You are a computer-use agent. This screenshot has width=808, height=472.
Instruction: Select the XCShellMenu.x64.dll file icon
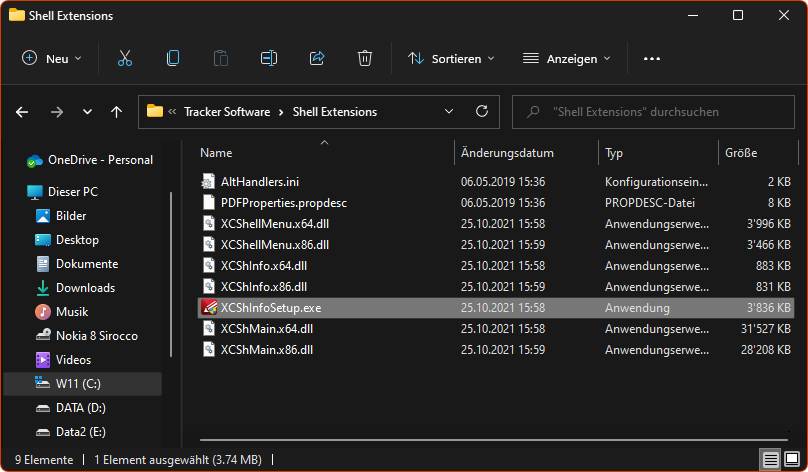click(x=208, y=224)
